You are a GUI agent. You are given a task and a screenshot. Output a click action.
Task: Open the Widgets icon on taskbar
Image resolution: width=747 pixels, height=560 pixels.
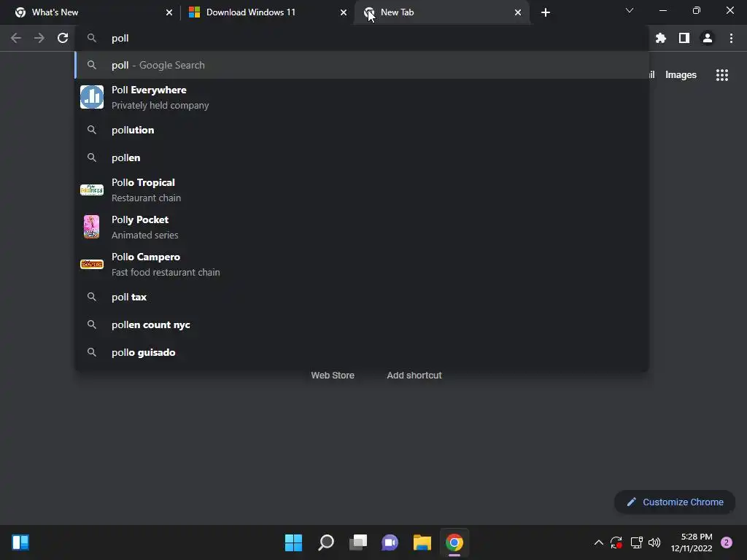(x=20, y=542)
